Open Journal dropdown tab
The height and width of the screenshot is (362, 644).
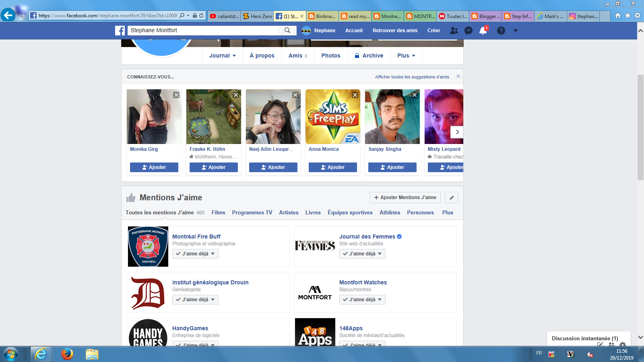point(223,56)
